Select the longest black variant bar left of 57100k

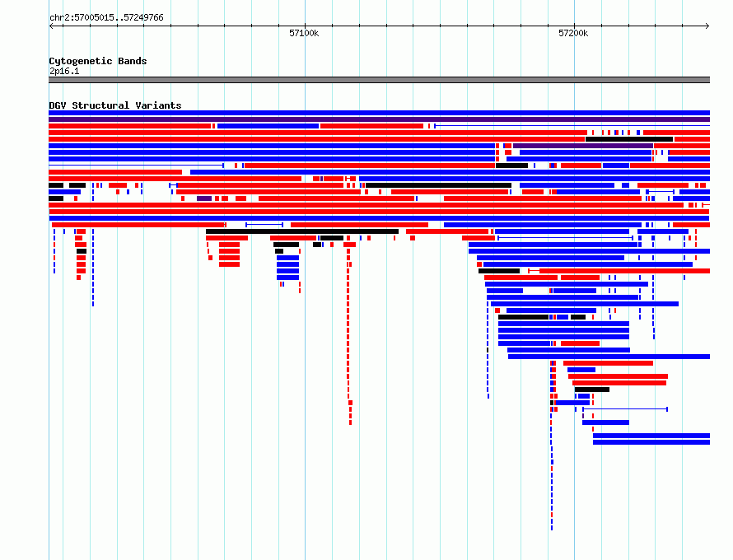coord(302,231)
